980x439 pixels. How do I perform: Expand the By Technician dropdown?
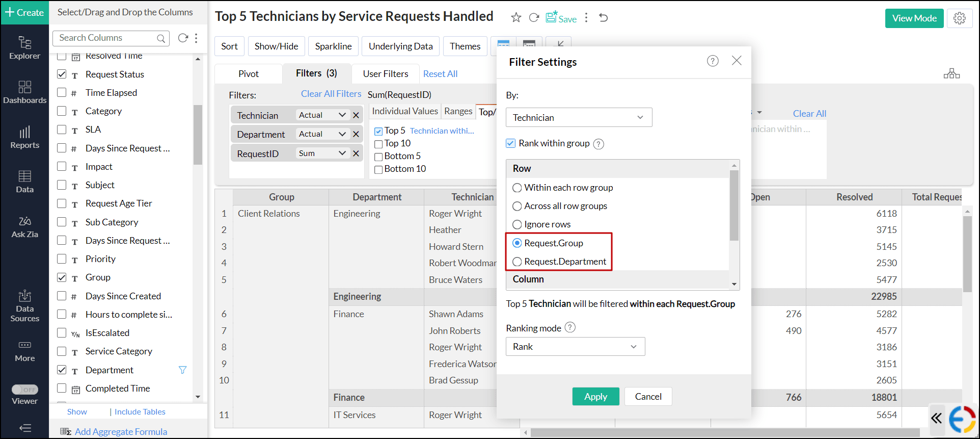(579, 118)
